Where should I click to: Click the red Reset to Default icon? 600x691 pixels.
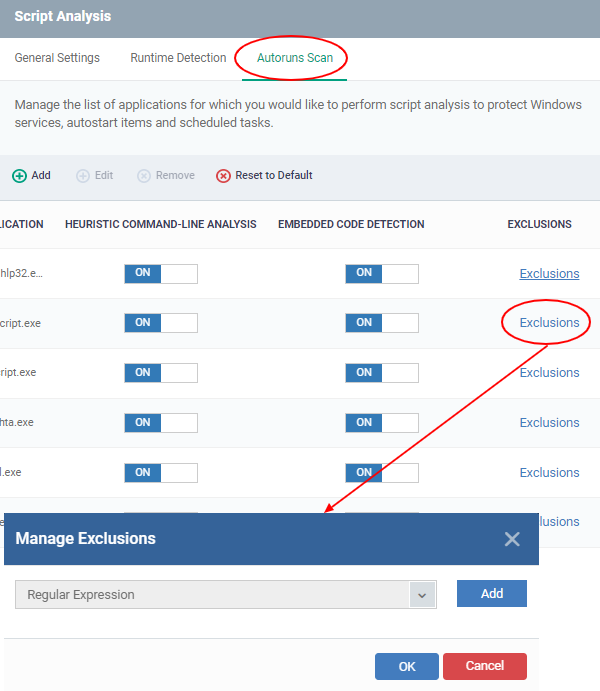tap(223, 176)
